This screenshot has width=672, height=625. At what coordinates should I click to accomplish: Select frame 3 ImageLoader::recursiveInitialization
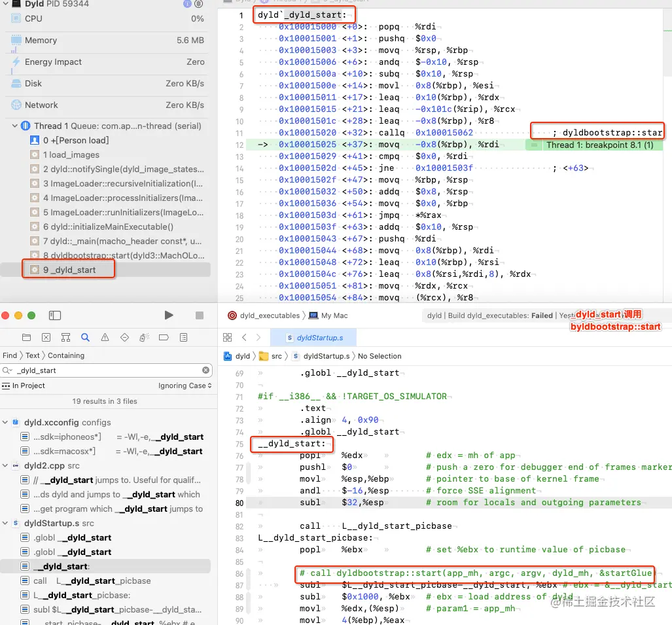116,183
